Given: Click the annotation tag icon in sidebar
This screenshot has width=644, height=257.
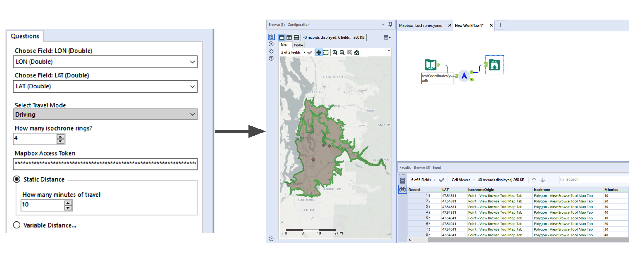Looking at the screenshot, I should click(x=271, y=51).
